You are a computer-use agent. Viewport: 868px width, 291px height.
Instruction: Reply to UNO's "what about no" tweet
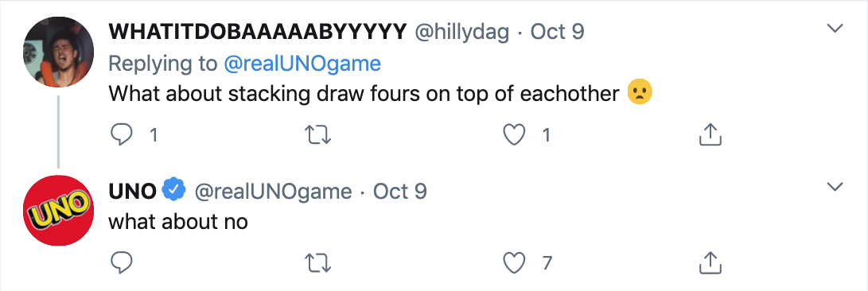(122, 262)
